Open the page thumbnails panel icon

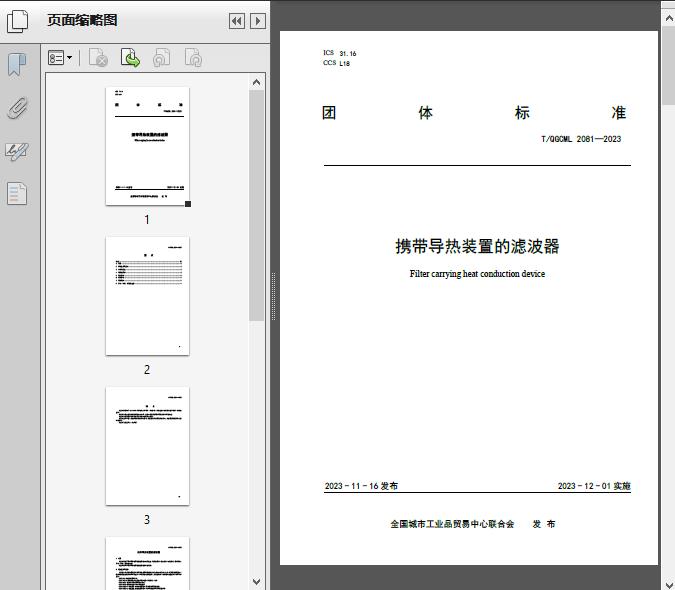[18, 20]
